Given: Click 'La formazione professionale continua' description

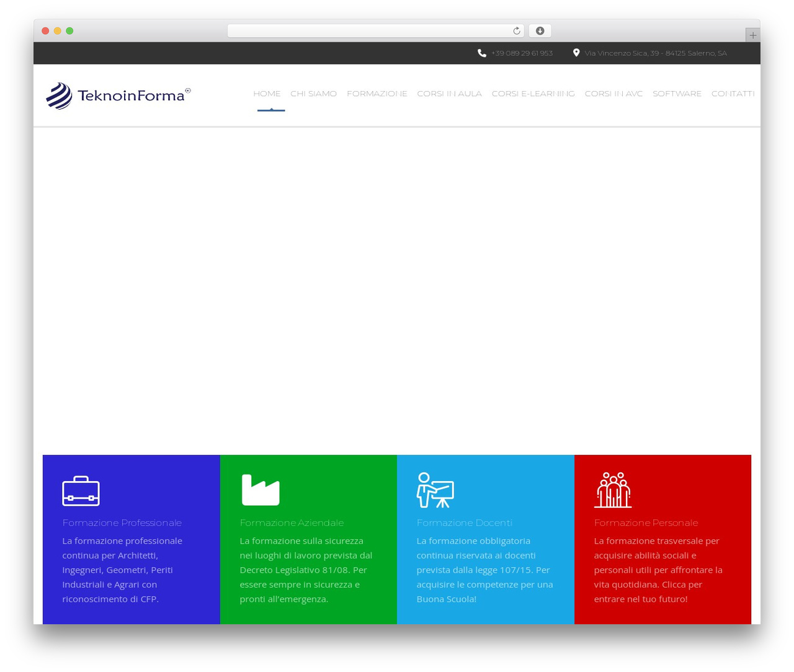Looking at the screenshot, I should (122, 570).
